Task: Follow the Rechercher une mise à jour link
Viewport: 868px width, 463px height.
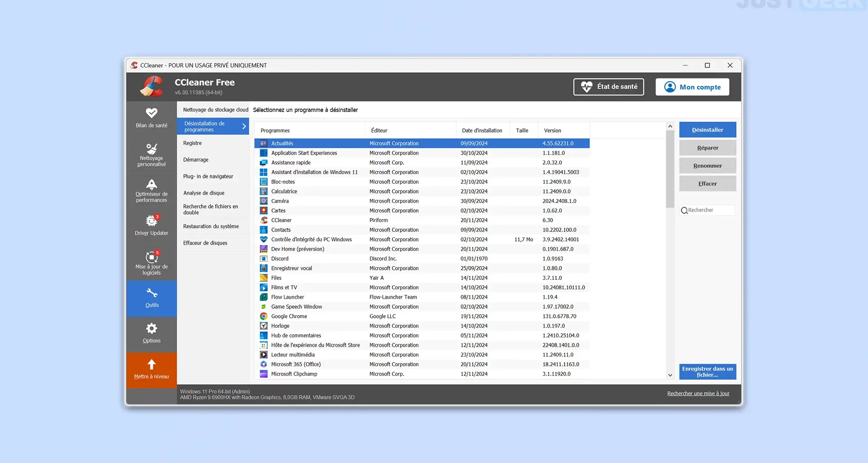Action: pos(698,394)
